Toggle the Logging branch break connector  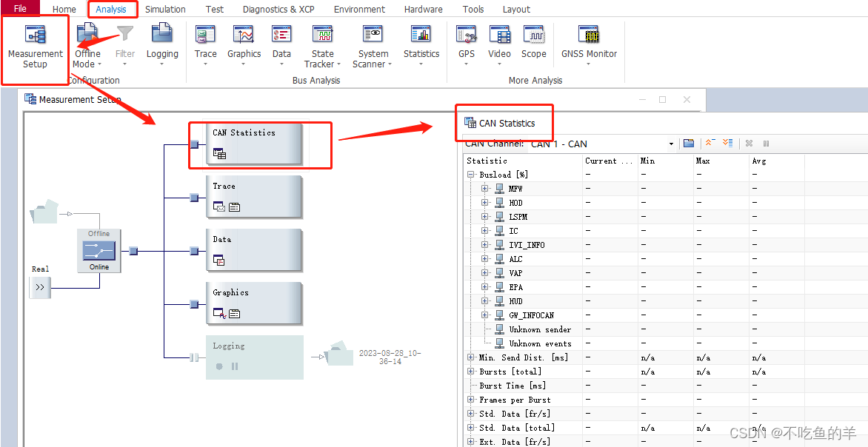(x=194, y=358)
